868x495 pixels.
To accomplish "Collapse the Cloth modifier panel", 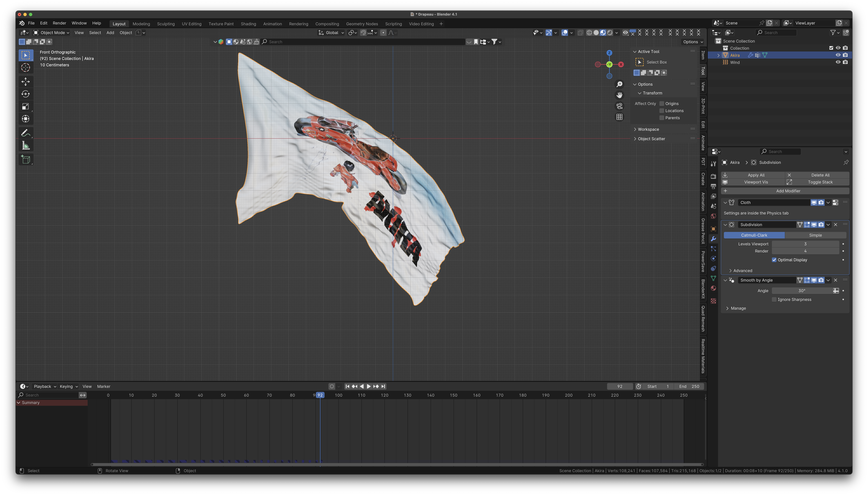I will 725,202.
